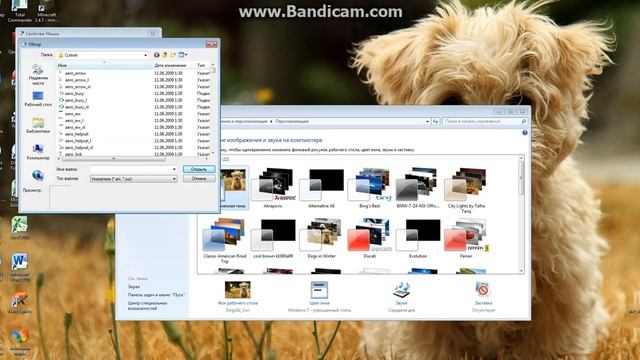640x360 pixels.
Task: Select the aero_helpsel cursor file
Action: point(76,134)
